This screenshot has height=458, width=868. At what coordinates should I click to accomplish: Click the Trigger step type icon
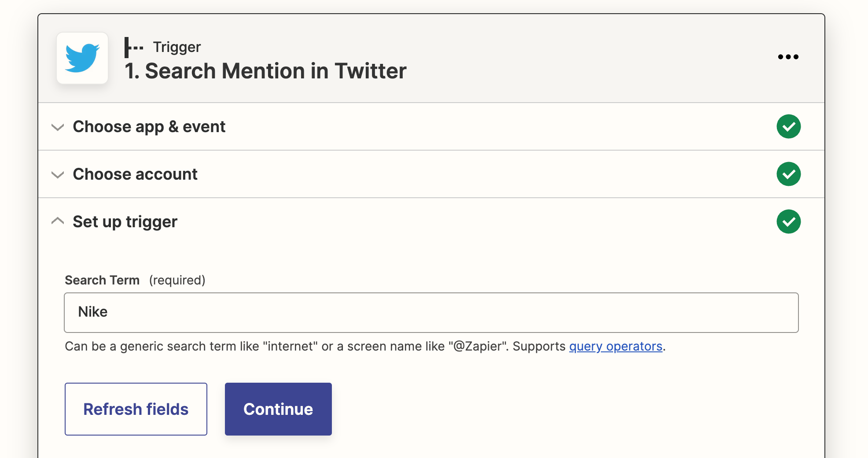pos(134,47)
